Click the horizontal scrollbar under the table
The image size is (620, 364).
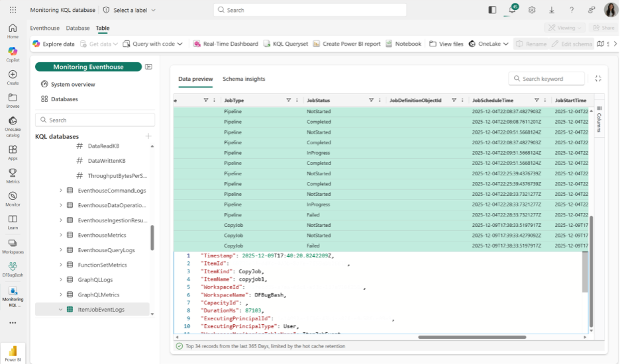tap(472, 337)
